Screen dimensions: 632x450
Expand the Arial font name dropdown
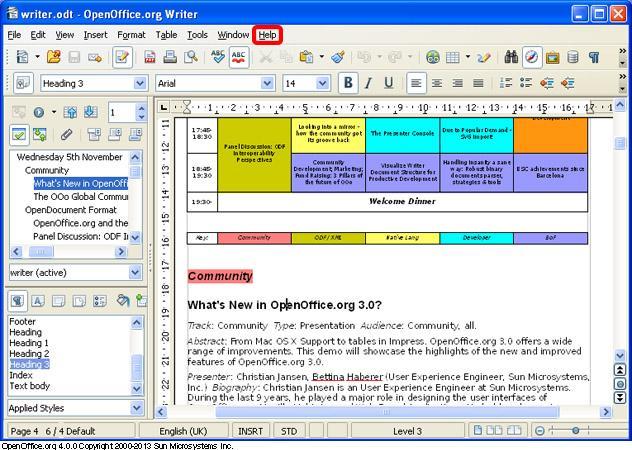coord(269,84)
